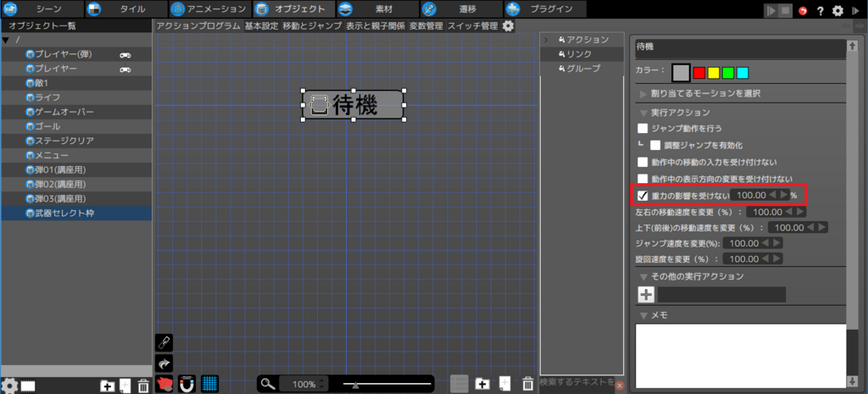868x394 pixels.
Task: Toggle the magnet snap icon
Action: pos(187,384)
